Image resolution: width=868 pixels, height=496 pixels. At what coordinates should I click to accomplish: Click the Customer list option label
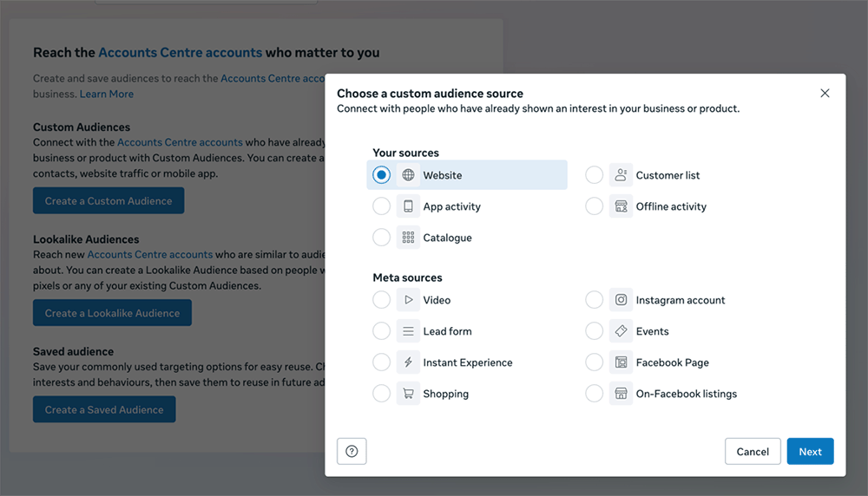667,175
